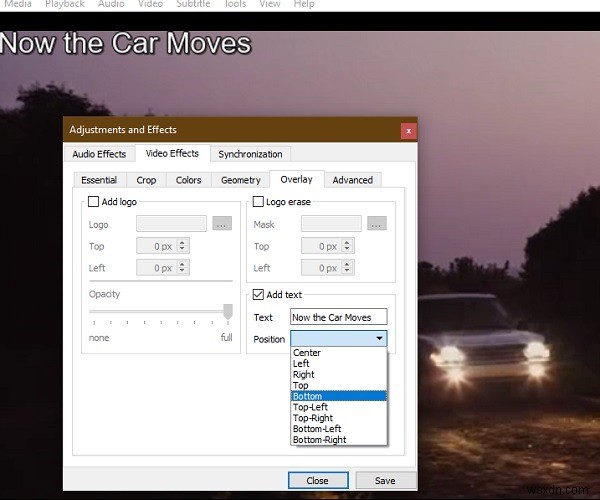Choose Bottom-Left from the Position list

point(339,429)
